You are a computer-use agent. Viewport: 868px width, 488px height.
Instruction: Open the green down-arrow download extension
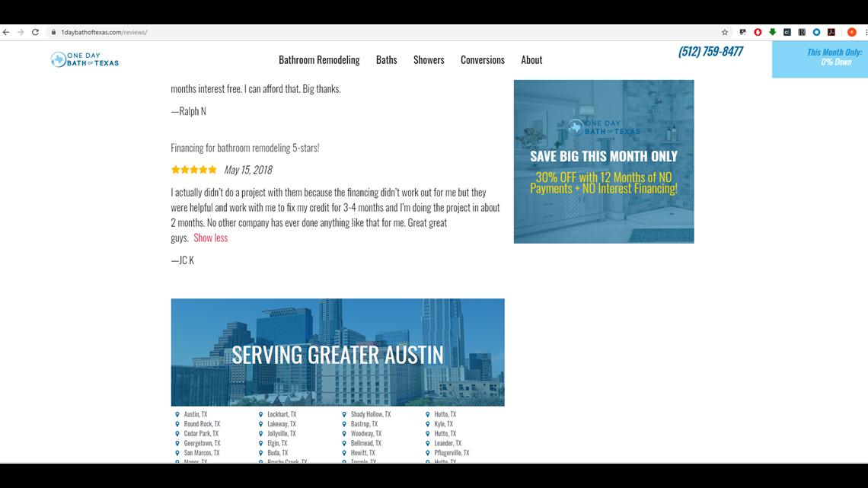(x=772, y=32)
